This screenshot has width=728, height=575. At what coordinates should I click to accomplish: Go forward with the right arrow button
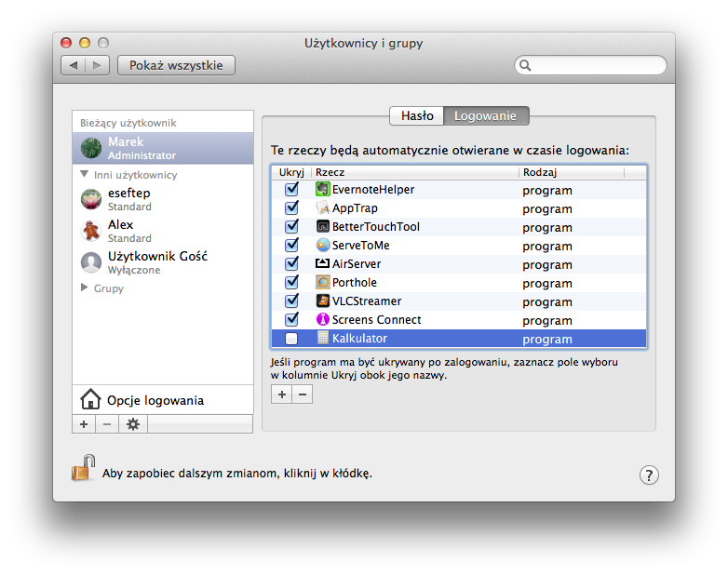(97, 65)
